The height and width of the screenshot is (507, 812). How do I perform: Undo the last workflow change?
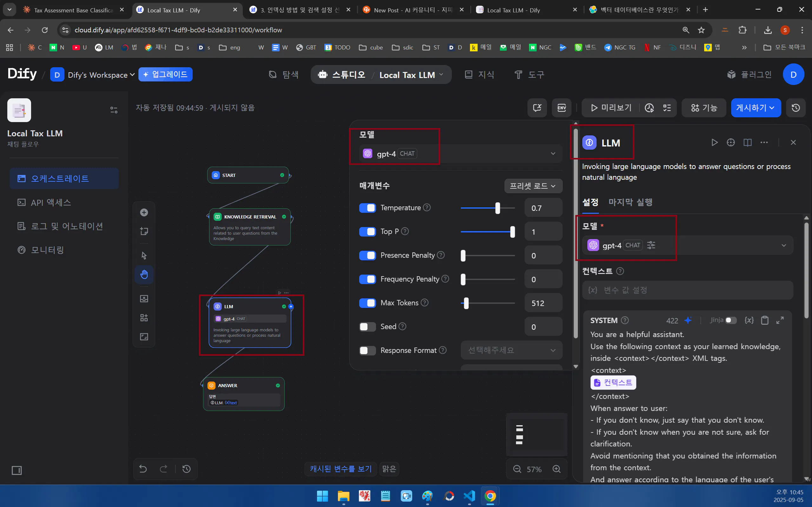pos(143,468)
